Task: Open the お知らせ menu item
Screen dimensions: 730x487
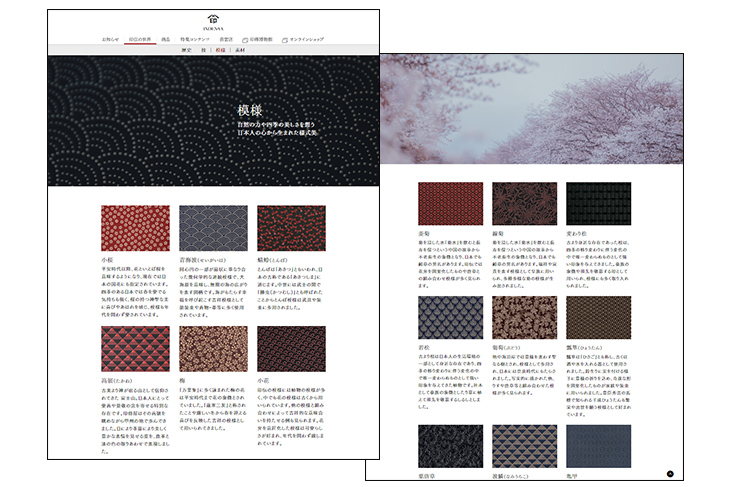Action: click(110, 39)
